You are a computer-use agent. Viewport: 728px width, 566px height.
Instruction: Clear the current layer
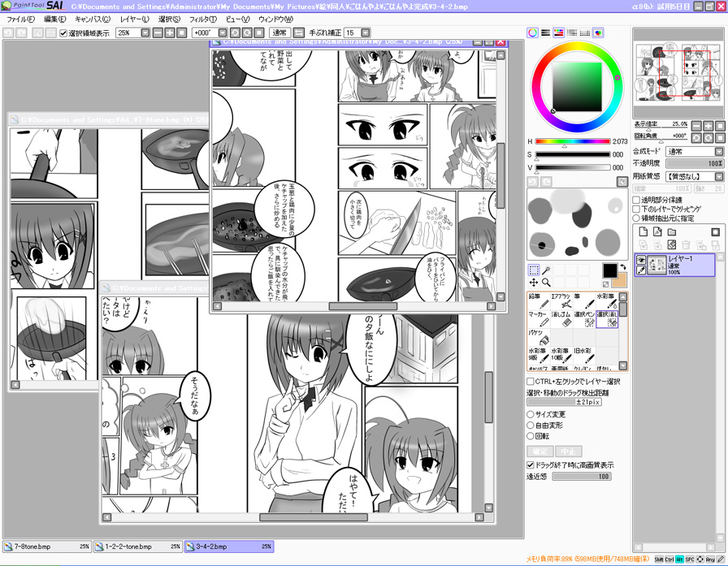click(x=672, y=244)
